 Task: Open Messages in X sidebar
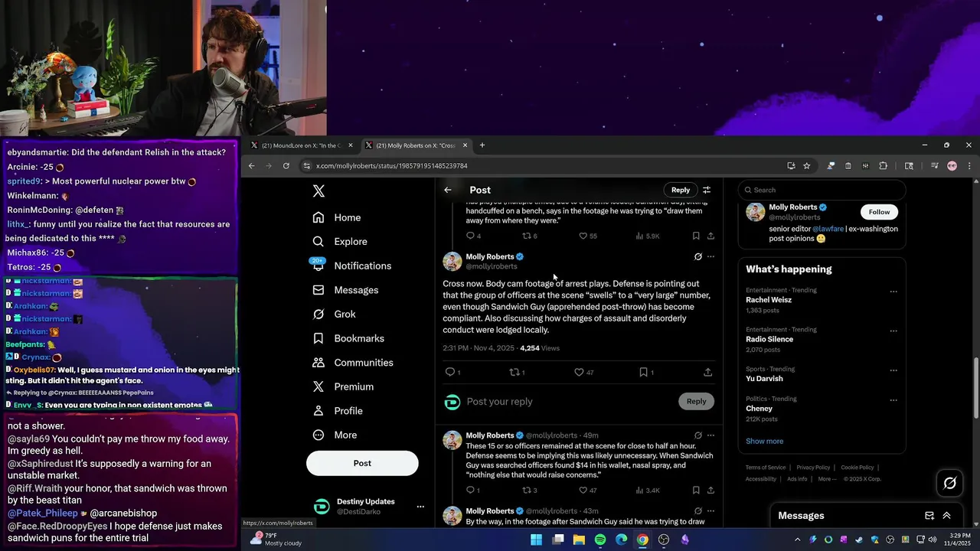point(346,290)
